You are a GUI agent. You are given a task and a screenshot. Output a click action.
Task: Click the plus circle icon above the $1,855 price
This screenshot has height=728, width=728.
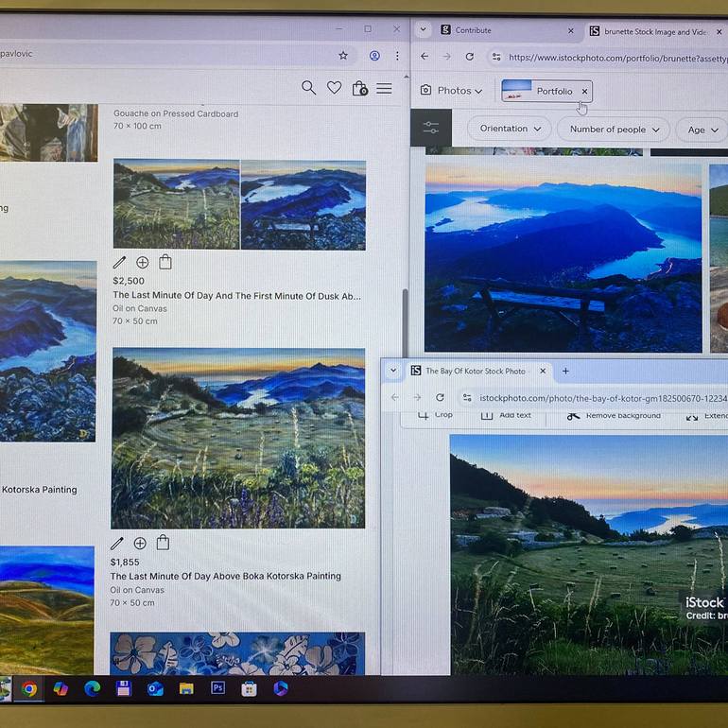pyautogui.click(x=140, y=544)
